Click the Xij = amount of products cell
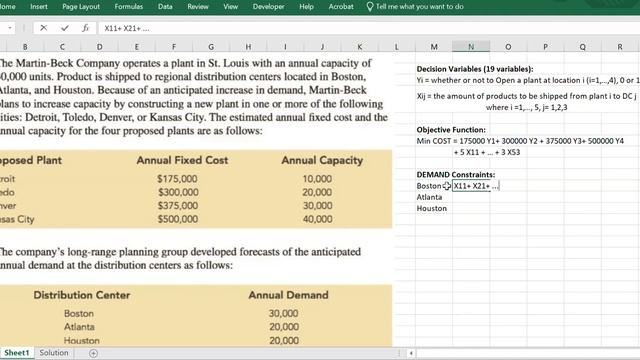This screenshot has width=640, height=360. click(527, 96)
